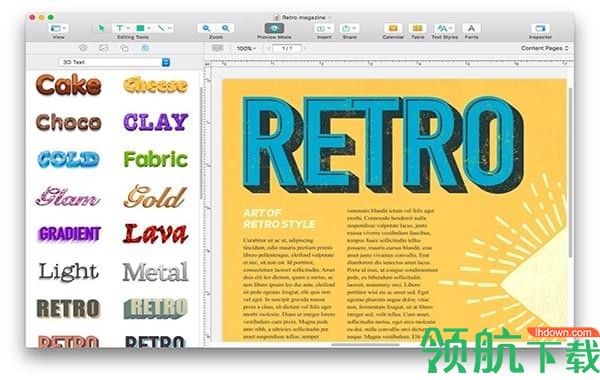600x380 pixels.
Task: Open third source panel tab icon
Action: coord(124,48)
